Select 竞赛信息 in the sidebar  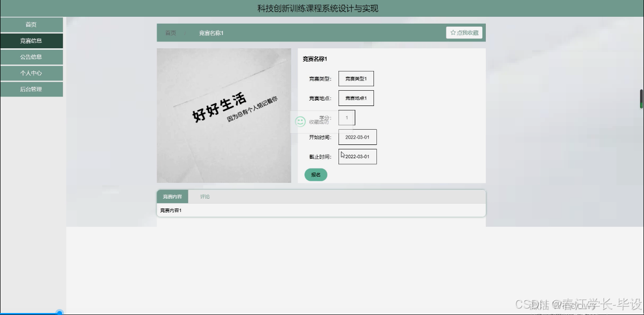32,41
